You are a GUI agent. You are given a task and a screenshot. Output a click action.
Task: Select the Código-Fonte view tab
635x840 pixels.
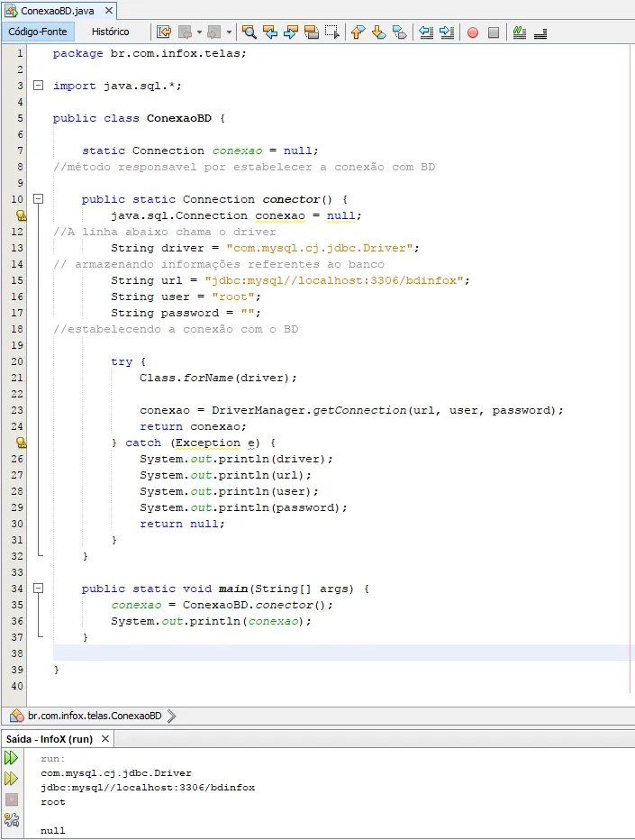38,32
